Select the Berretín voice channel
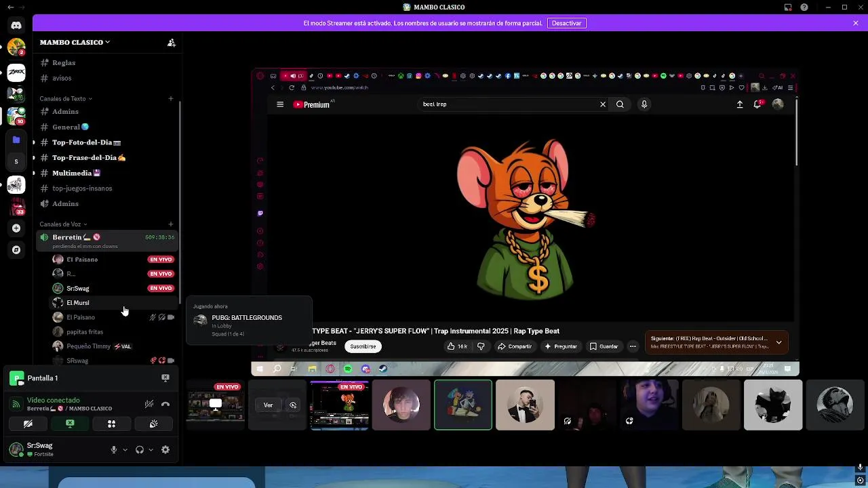Screen dimensions: 868x488 pyautogui.click(x=106, y=241)
